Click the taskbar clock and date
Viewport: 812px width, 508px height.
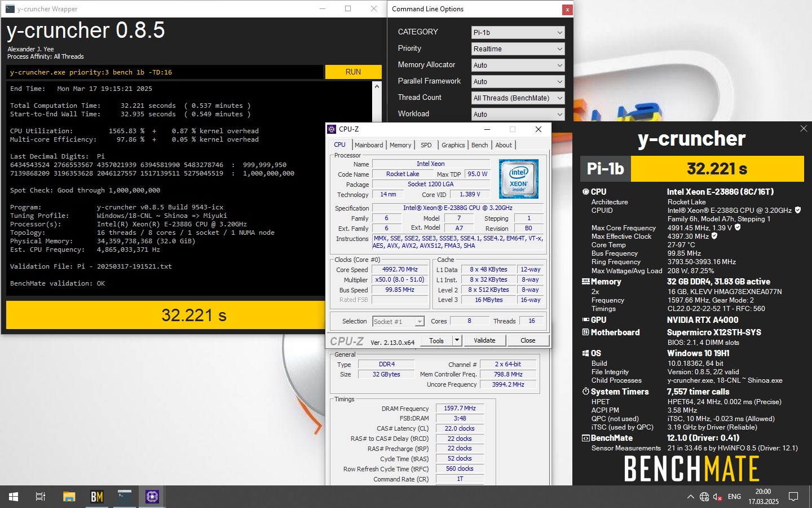tap(764, 497)
